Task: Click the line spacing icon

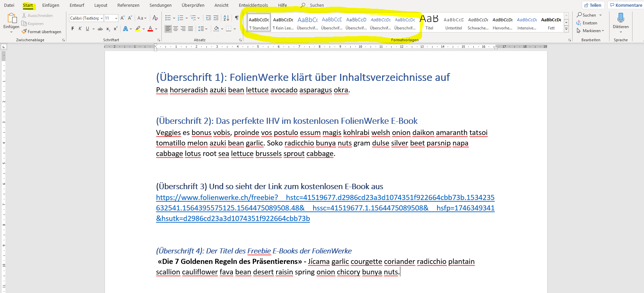Action: click(201, 29)
